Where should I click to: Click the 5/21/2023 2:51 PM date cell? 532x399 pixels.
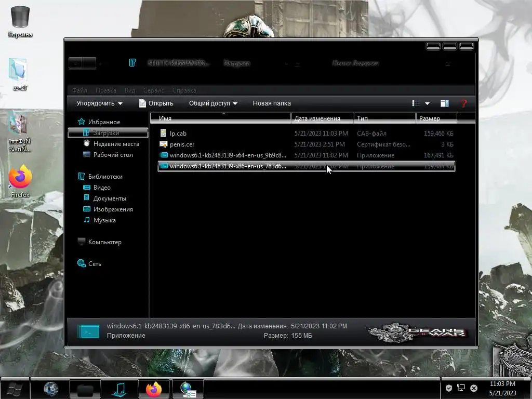click(x=320, y=144)
